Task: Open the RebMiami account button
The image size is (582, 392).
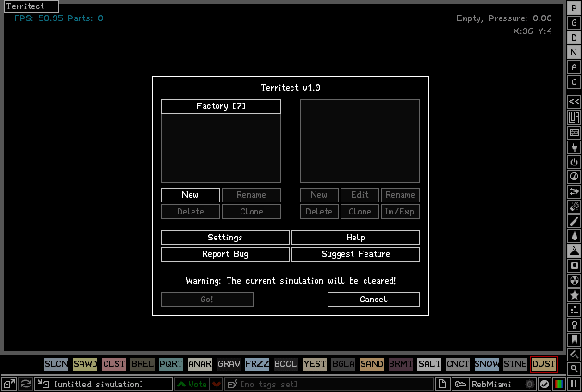Action: click(494, 385)
